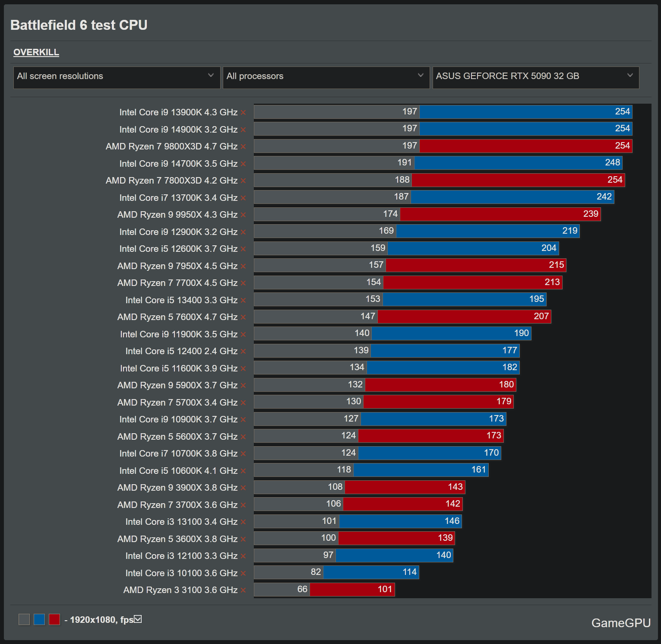
Task: Remove Intel Core i9 13900K row via X
Action: [244, 113]
